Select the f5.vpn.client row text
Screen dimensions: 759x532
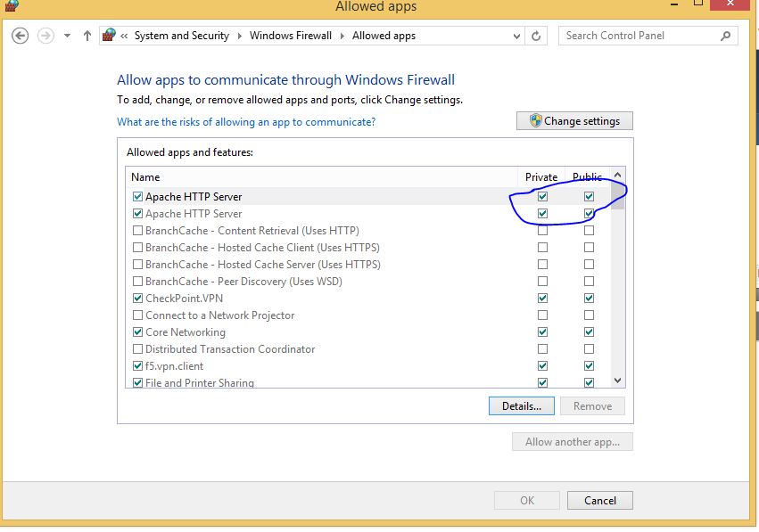[x=174, y=366]
